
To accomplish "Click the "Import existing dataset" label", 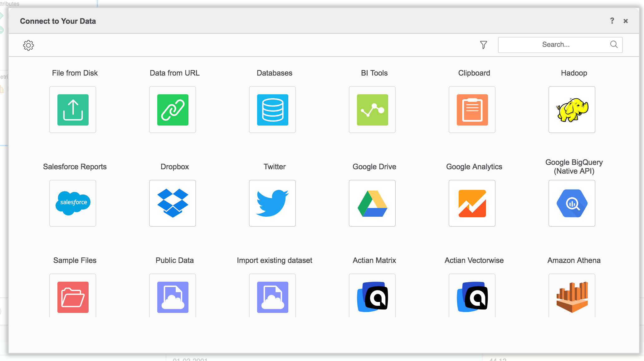I will 275,260.
